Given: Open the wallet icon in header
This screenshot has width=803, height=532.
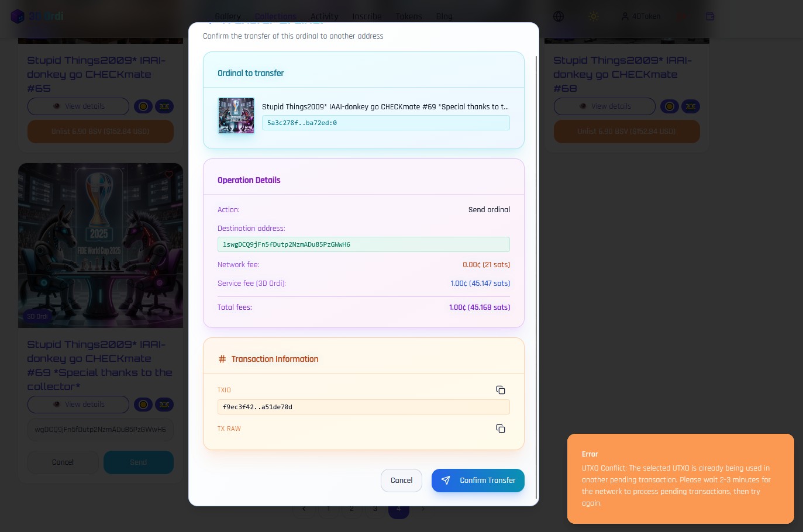Looking at the screenshot, I should [x=710, y=16].
